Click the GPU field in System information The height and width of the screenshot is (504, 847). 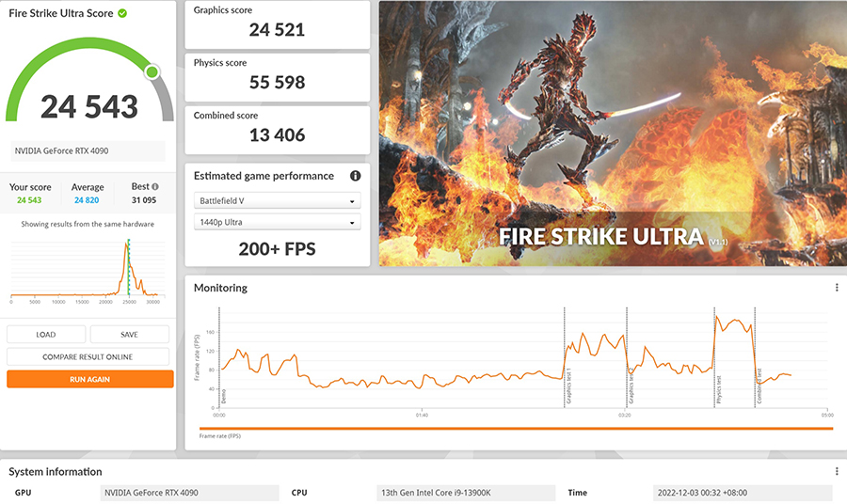(189, 493)
